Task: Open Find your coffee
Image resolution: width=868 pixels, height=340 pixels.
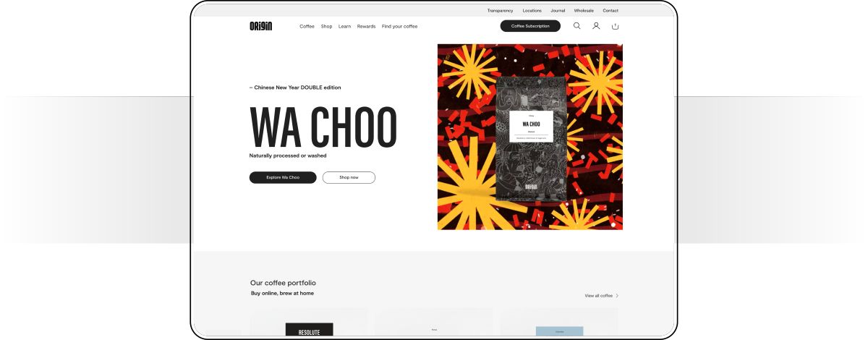Action: click(399, 26)
